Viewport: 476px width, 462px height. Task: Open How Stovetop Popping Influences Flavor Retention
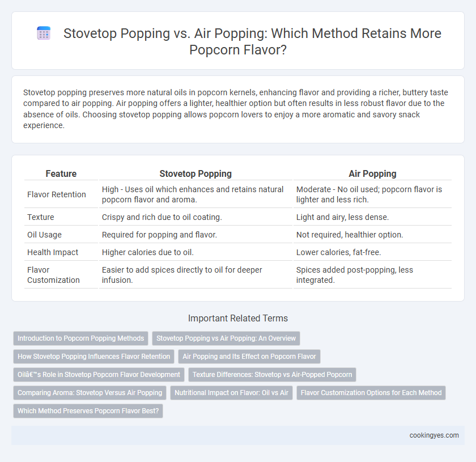tap(94, 357)
